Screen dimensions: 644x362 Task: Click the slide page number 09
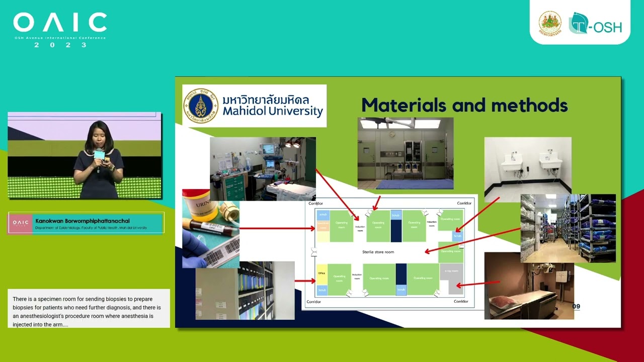[576, 306]
